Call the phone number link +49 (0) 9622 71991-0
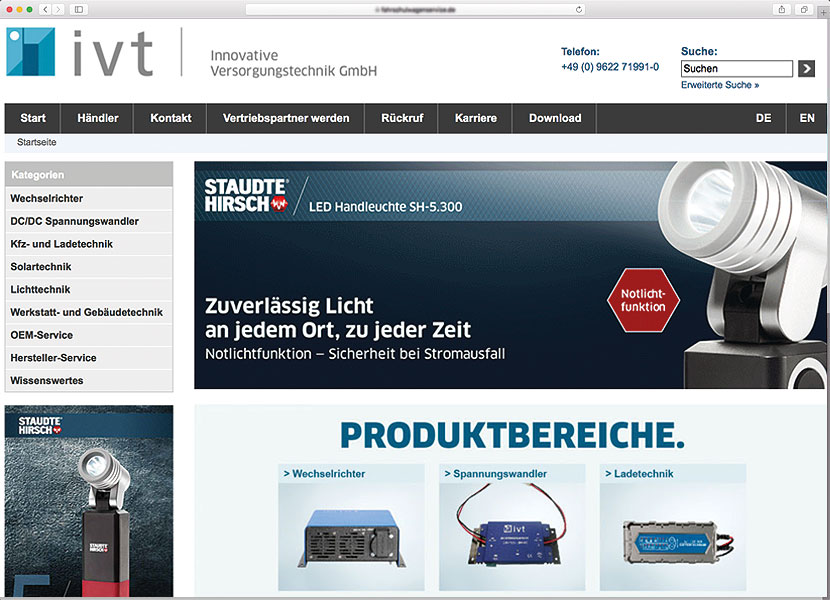830x600 pixels. pyautogui.click(x=610, y=67)
